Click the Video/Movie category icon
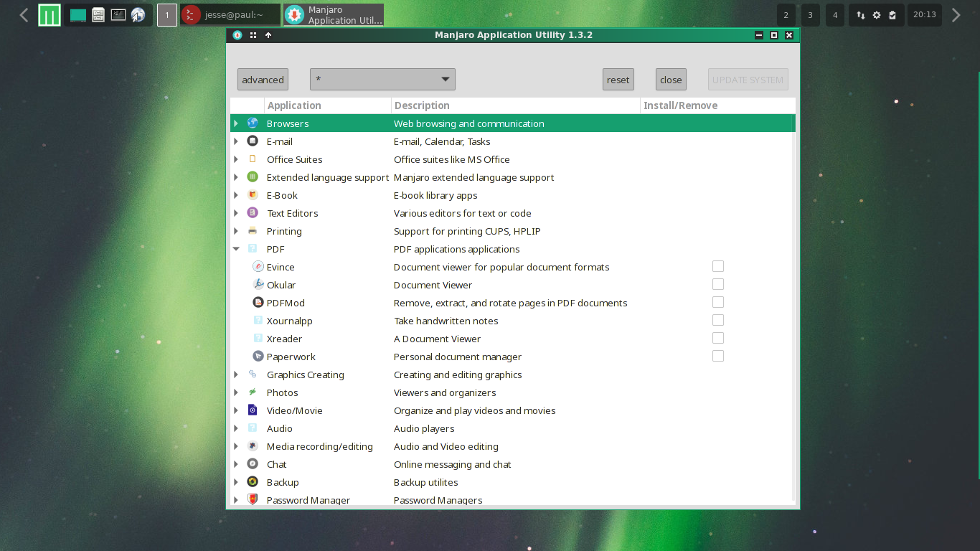 click(x=253, y=410)
